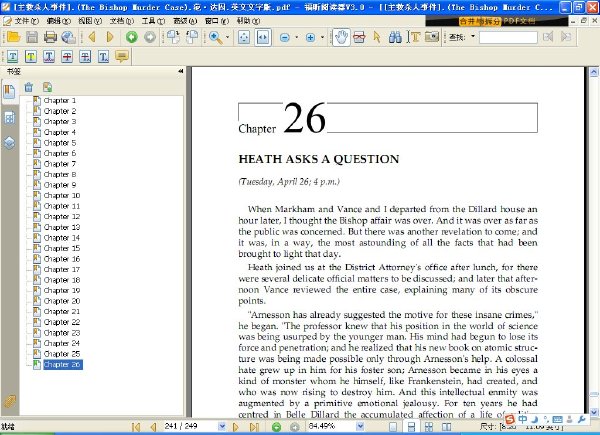The height and width of the screenshot is (435, 600).
Task: Open the 文档(D) menu
Action: click(122, 21)
